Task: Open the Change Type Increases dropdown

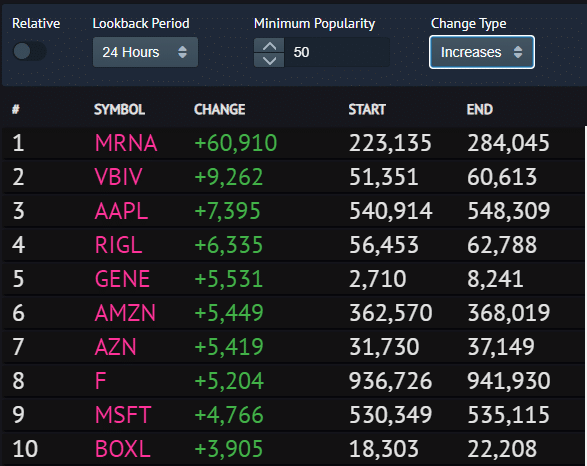Action: click(482, 52)
